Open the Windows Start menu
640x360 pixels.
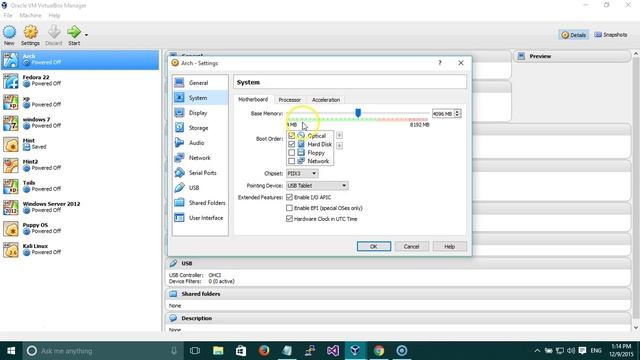pyautogui.click(x=11, y=351)
